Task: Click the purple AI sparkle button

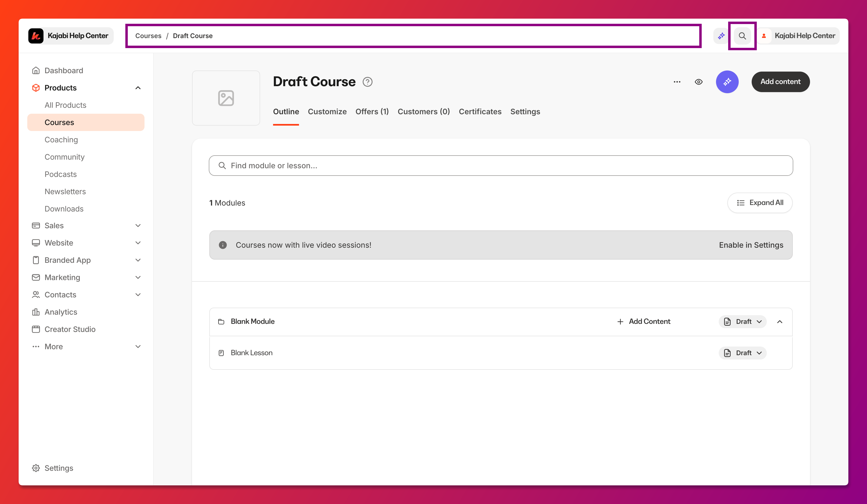Action: (x=727, y=82)
